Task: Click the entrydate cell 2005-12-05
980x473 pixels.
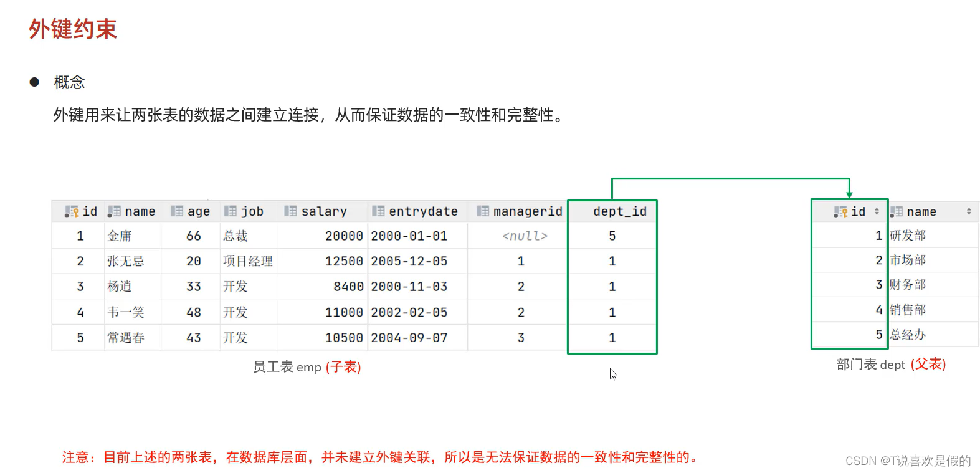Action: point(409,261)
